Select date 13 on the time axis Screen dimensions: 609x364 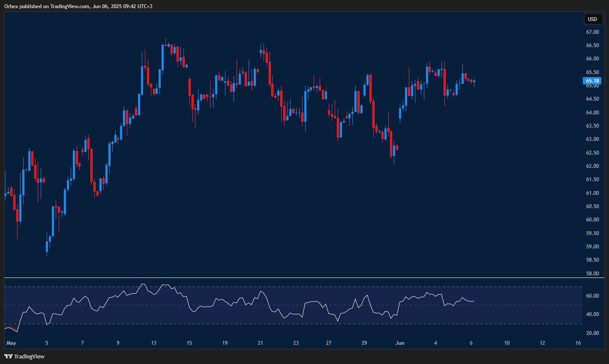(153, 343)
